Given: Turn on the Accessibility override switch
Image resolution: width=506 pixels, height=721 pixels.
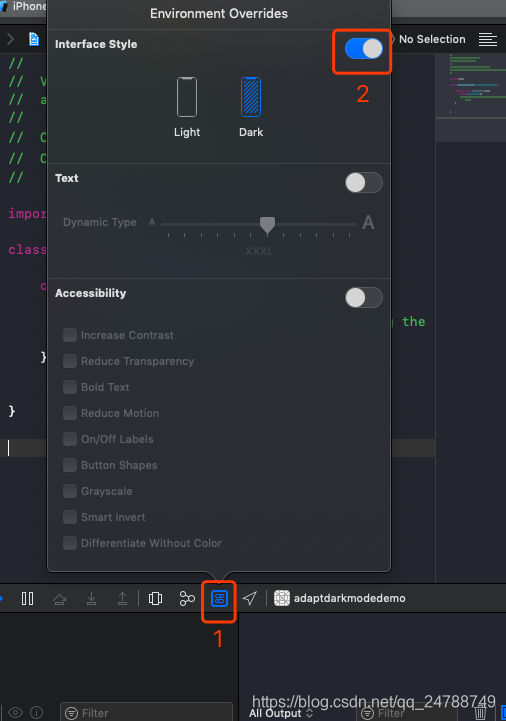Looking at the screenshot, I should pos(364,298).
